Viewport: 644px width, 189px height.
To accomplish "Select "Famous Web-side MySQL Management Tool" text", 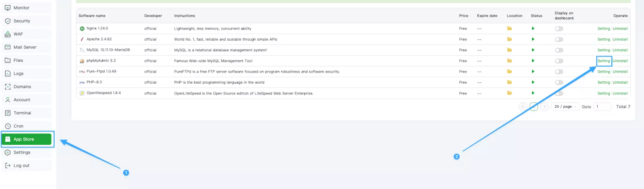I will pyautogui.click(x=213, y=61).
